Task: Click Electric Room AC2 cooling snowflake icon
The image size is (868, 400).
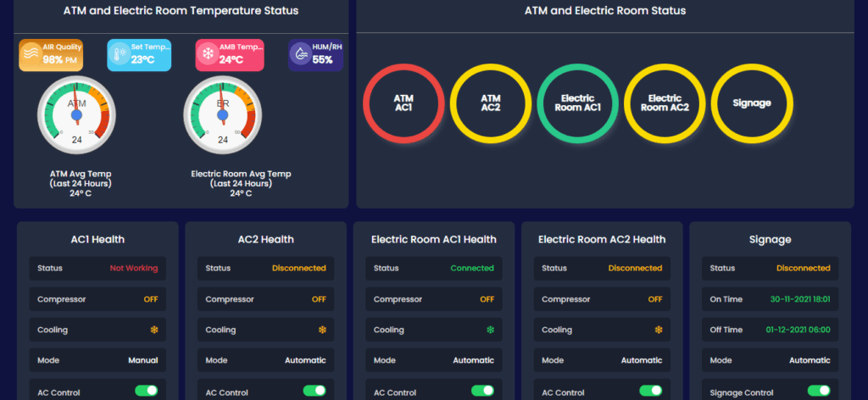Action: pyautogui.click(x=657, y=330)
